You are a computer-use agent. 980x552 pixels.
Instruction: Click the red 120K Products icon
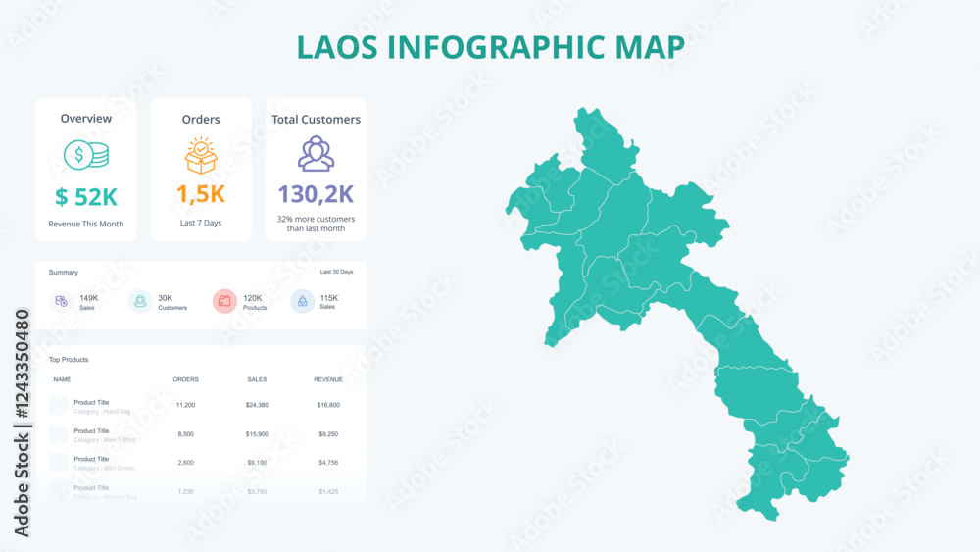tap(224, 301)
